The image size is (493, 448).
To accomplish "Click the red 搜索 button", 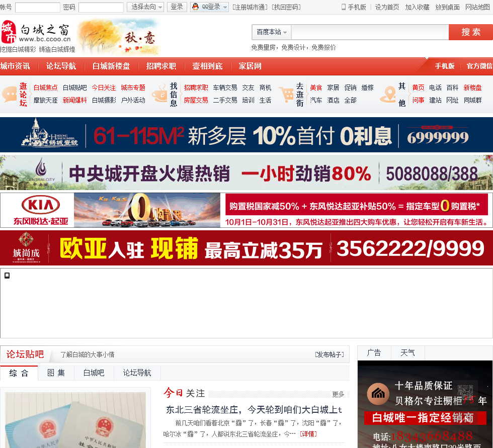I will [471, 32].
